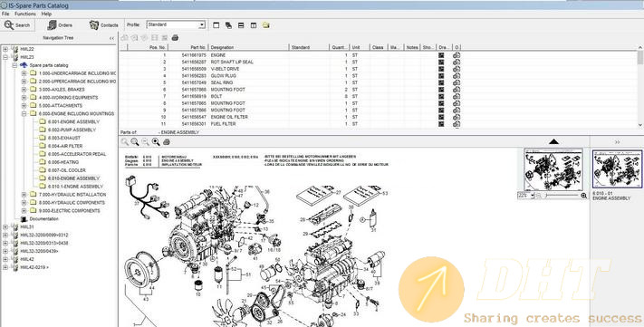The image size is (644, 327).
Task: Toggle the Drawing checkbox for GLOW PLUG row
Action: [441, 75]
